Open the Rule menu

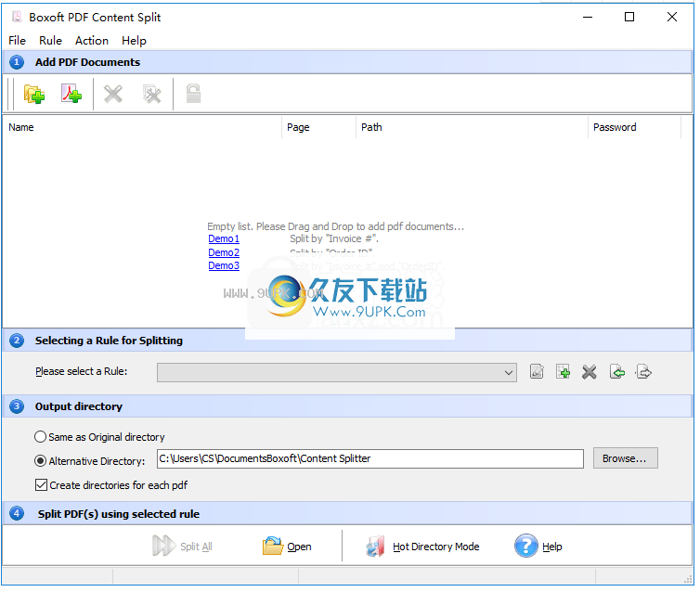(50, 41)
